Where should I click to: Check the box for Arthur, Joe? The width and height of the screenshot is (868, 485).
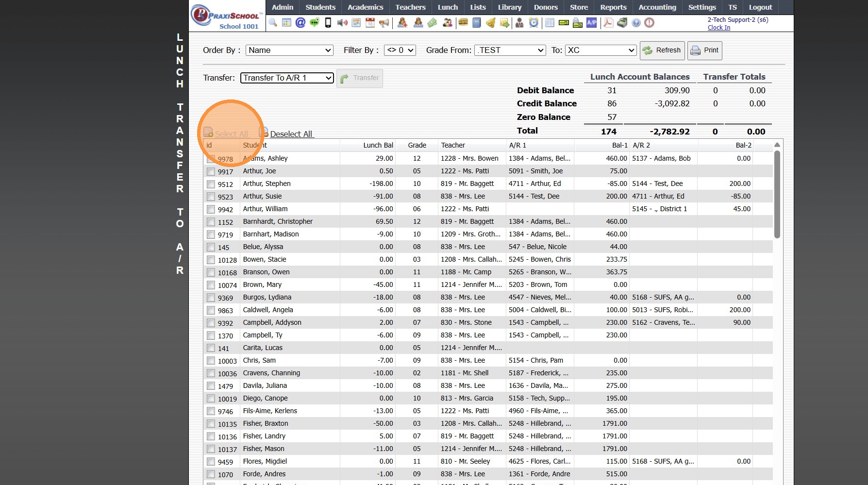211,171
